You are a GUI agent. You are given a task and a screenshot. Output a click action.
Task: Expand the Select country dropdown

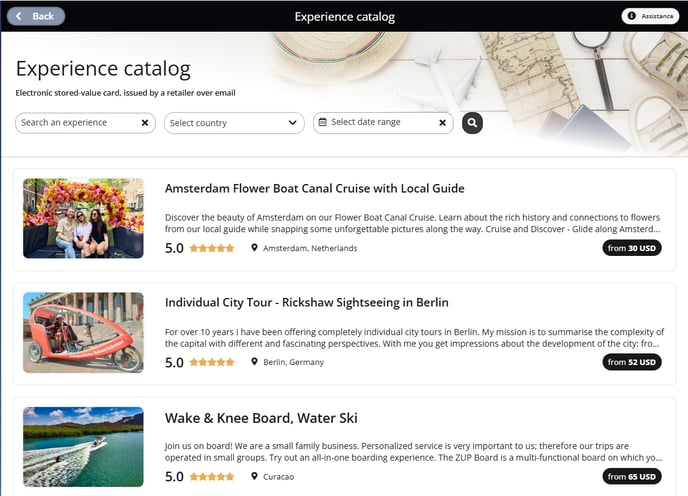(234, 123)
